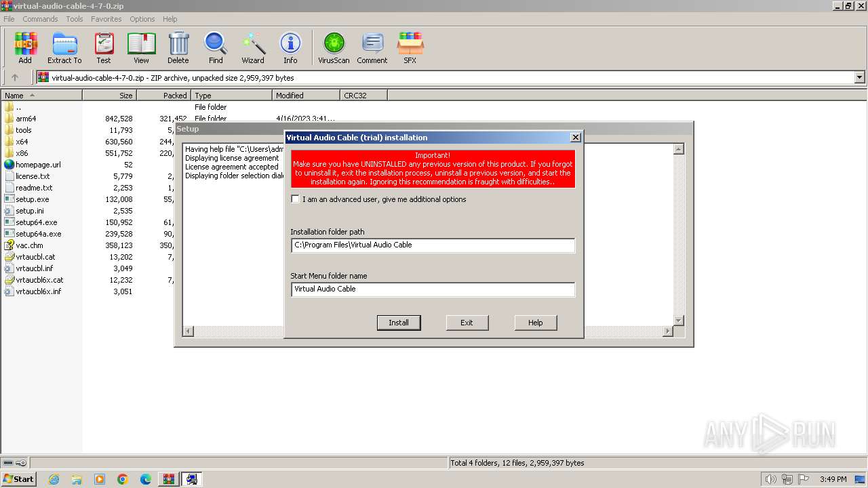Open File Explorer from taskbar
This screenshot has height=488, width=868.
77,479
